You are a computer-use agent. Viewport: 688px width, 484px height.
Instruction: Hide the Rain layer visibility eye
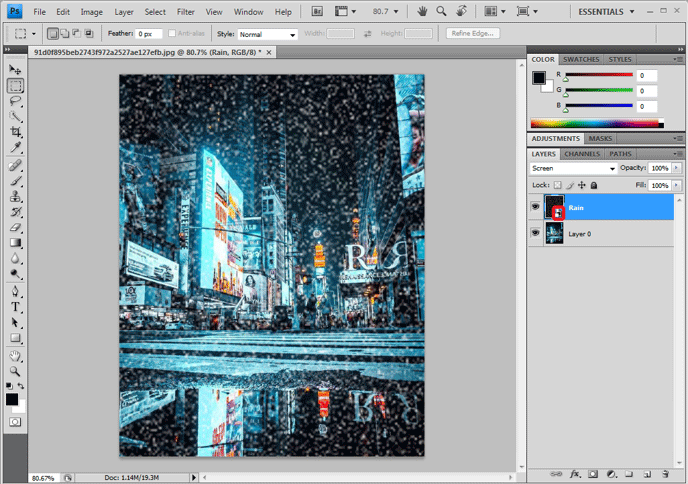coord(535,207)
